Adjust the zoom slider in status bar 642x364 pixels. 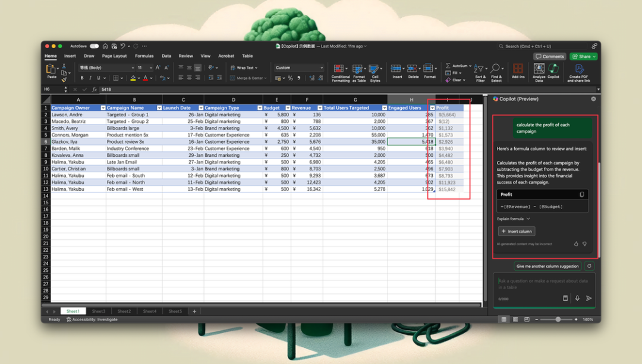tap(558, 319)
